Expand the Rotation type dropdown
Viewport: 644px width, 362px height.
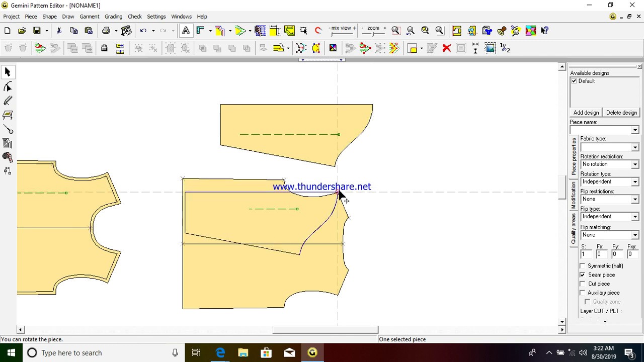click(635, 182)
